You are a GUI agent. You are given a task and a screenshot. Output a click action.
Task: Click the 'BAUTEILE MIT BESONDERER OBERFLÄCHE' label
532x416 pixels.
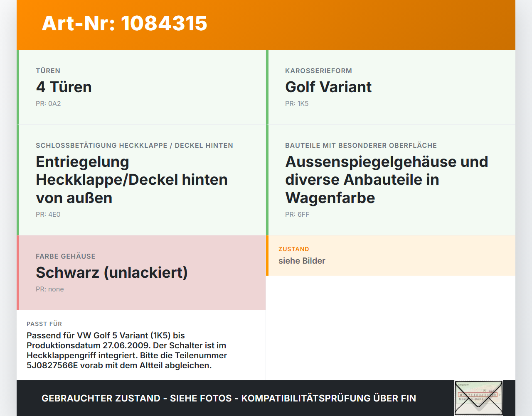tap(361, 145)
